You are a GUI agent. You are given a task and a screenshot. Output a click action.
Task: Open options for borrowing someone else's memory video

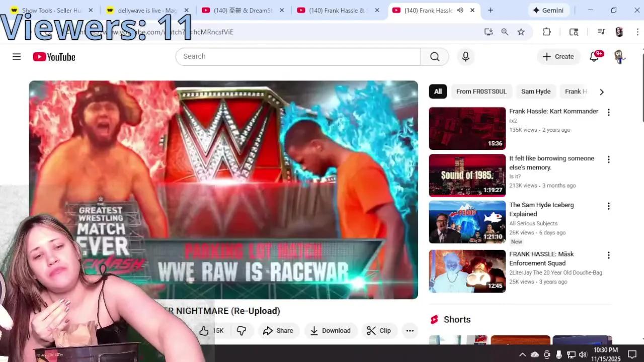click(x=608, y=159)
